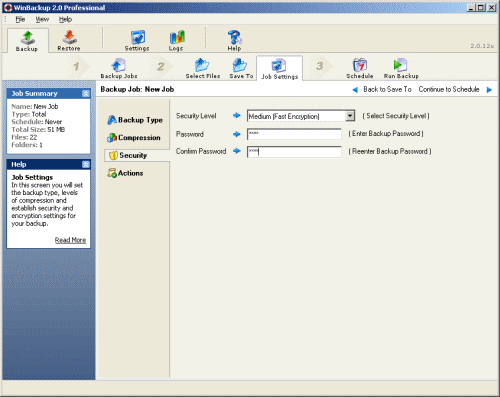Open Help from the main toolbar
500x397 pixels.
pos(235,41)
